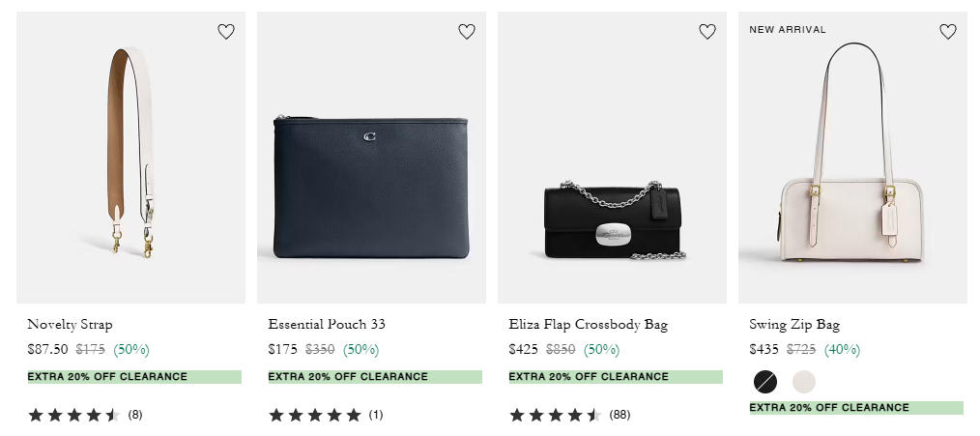980x436 pixels.
Task: Choose the cream color swatch for Swing Zip Bag
Action: 804,382
